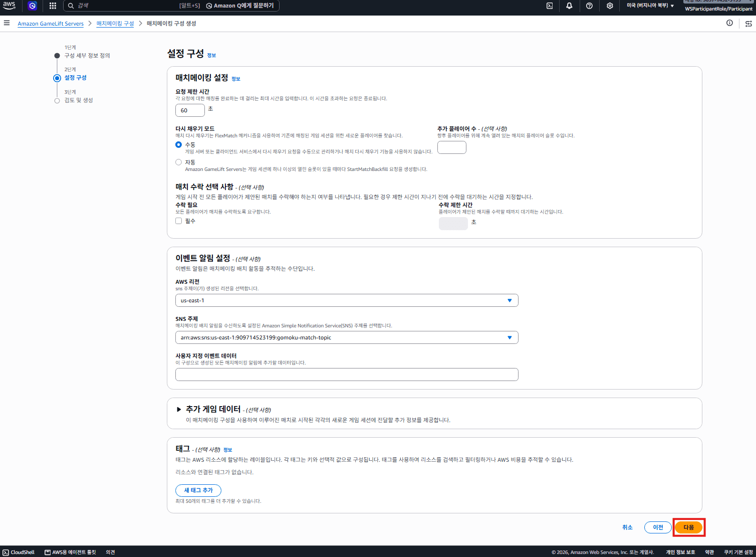
Task: Click the Amazon Q purple icon
Action: (x=33, y=6)
